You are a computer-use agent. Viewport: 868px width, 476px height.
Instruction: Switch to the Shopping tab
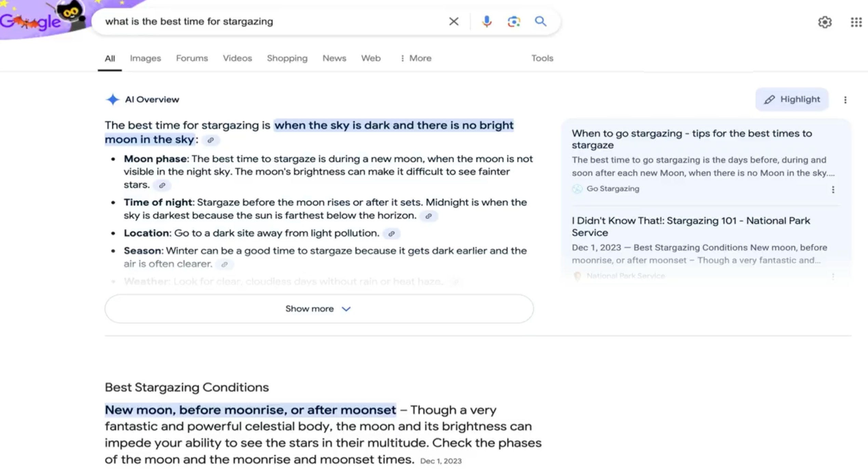coord(287,58)
